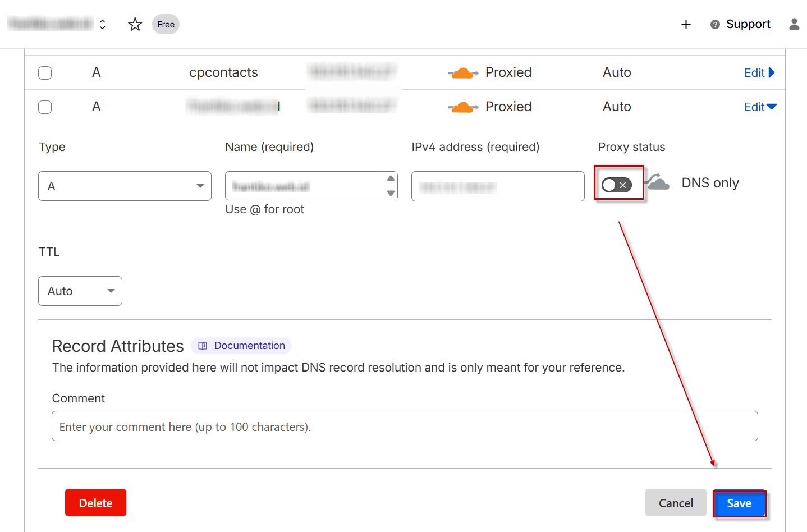Click into the Comment text field

pos(404,426)
